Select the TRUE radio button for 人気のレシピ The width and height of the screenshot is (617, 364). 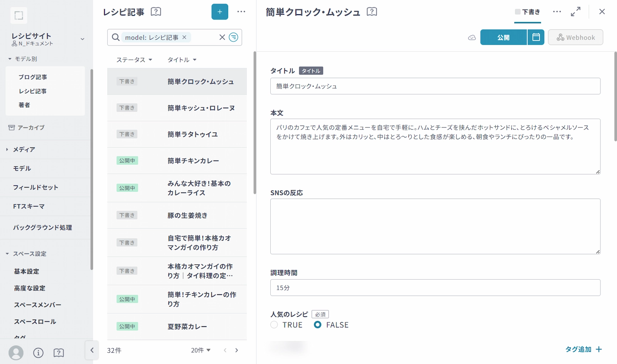[274, 325]
